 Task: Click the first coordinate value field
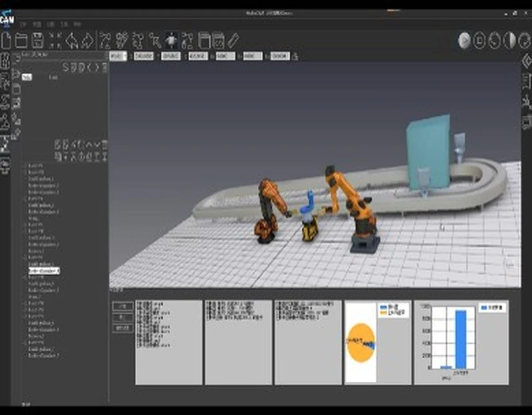[x=144, y=56]
